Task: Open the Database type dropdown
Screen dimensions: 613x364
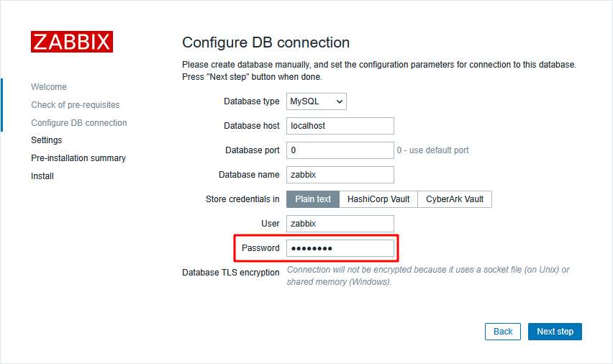Action: coord(316,101)
